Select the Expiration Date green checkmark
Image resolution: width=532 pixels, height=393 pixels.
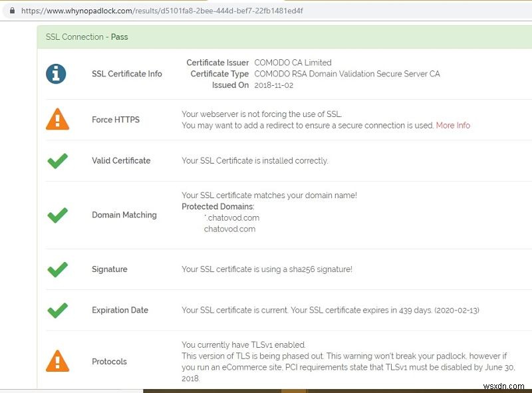(57, 310)
